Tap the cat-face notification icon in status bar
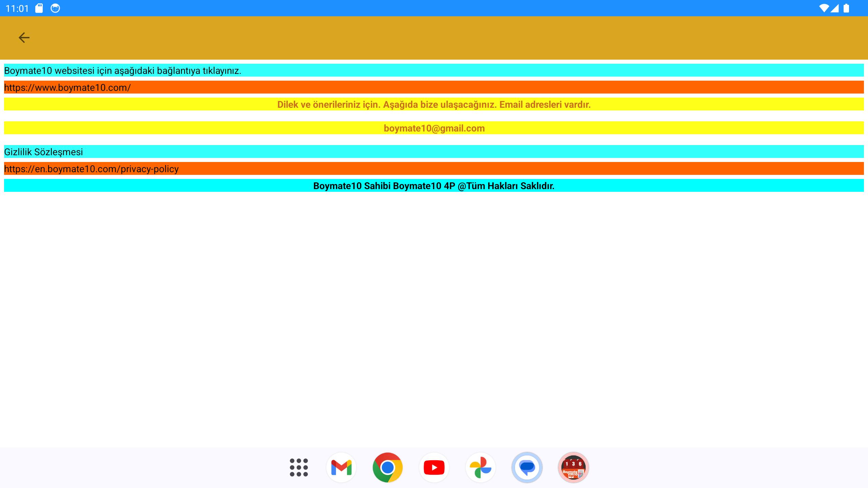The width and height of the screenshot is (868, 488). point(55,8)
